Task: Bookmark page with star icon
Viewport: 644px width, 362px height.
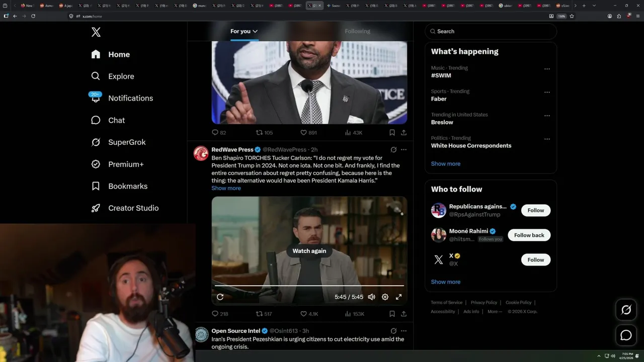Action: [572, 16]
